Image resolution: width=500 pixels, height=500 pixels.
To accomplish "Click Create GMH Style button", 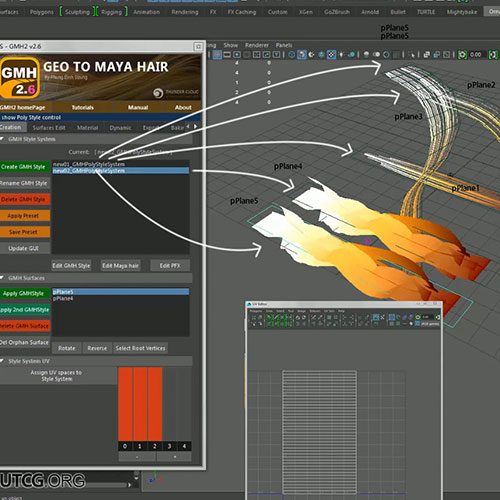I will pos(24,167).
